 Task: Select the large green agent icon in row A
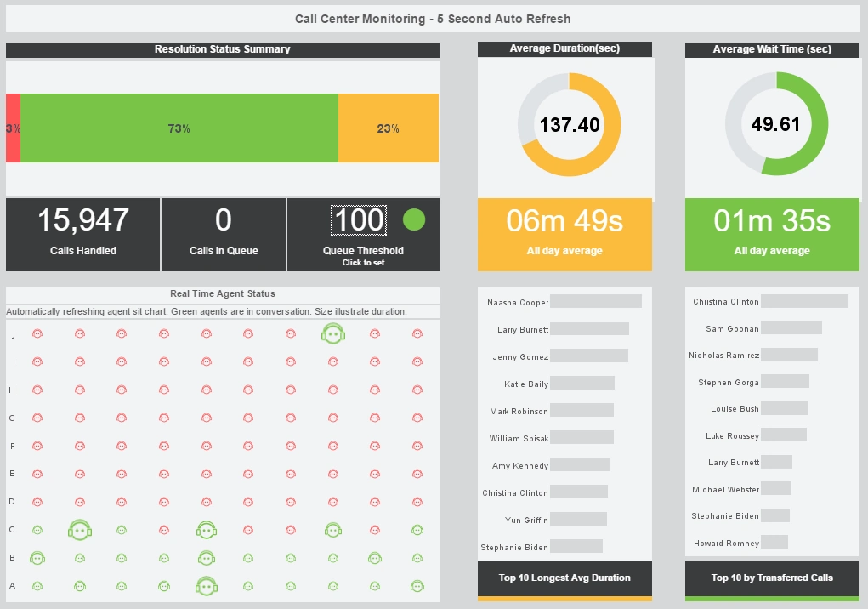click(207, 585)
